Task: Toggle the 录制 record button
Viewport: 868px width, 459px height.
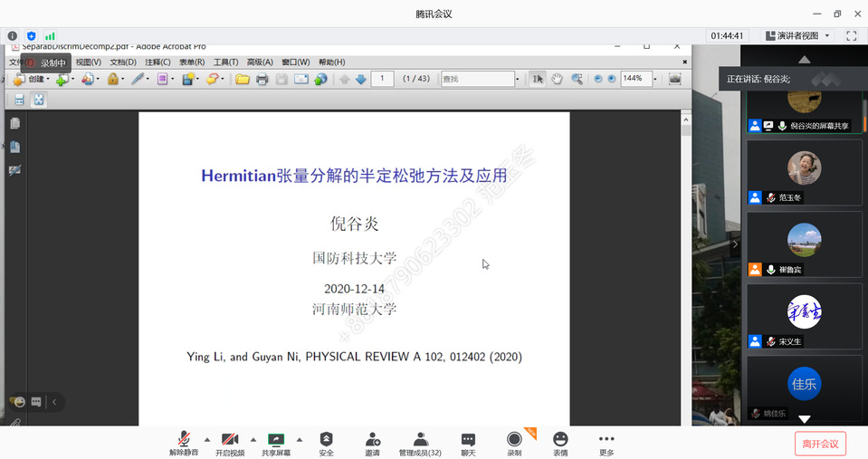Action: click(x=514, y=443)
